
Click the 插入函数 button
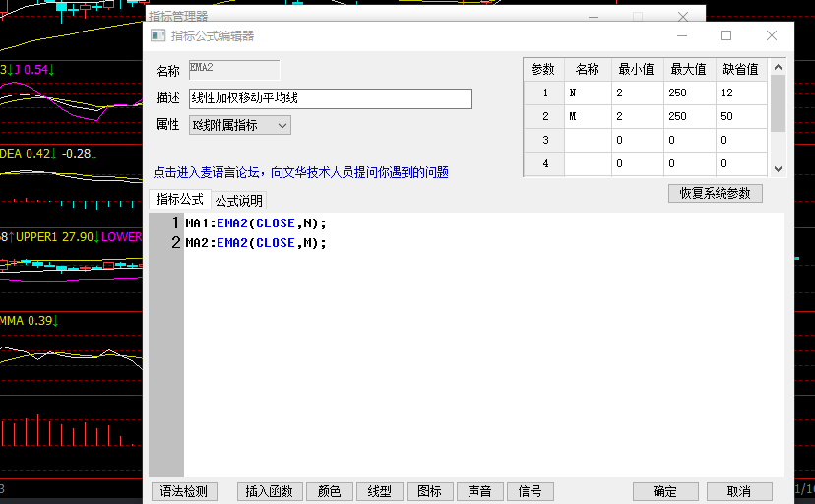click(270, 491)
